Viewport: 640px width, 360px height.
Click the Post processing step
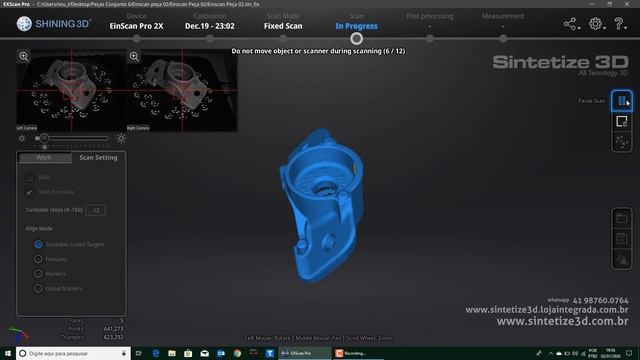(x=429, y=16)
